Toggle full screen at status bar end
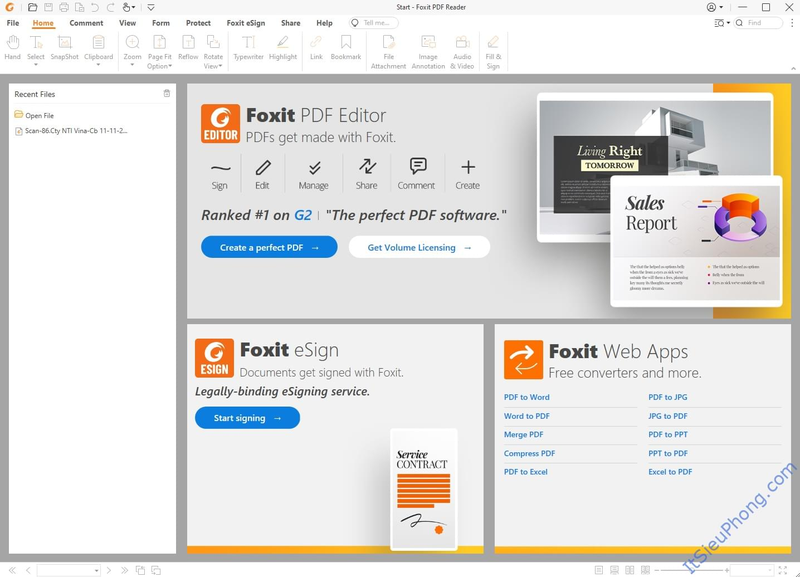The height and width of the screenshot is (577, 800). [x=783, y=570]
